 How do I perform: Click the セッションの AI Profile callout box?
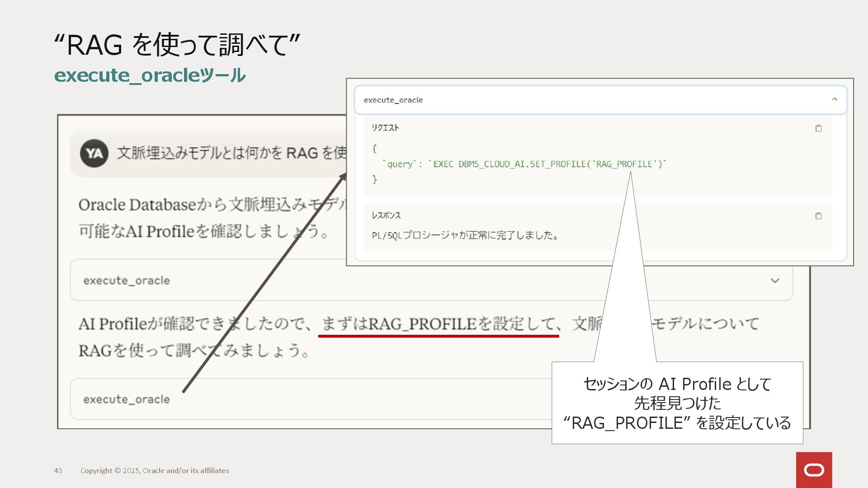677,403
